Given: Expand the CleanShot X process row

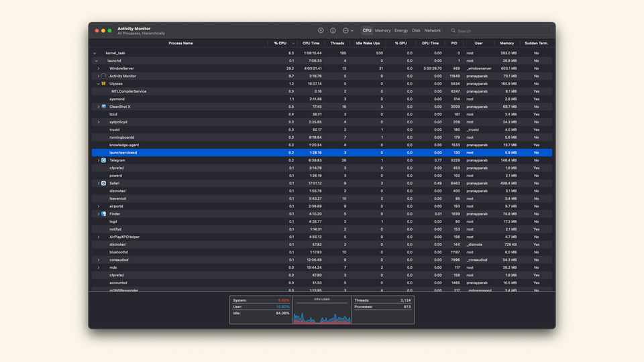Looking at the screenshot, I should (x=99, y=107).
